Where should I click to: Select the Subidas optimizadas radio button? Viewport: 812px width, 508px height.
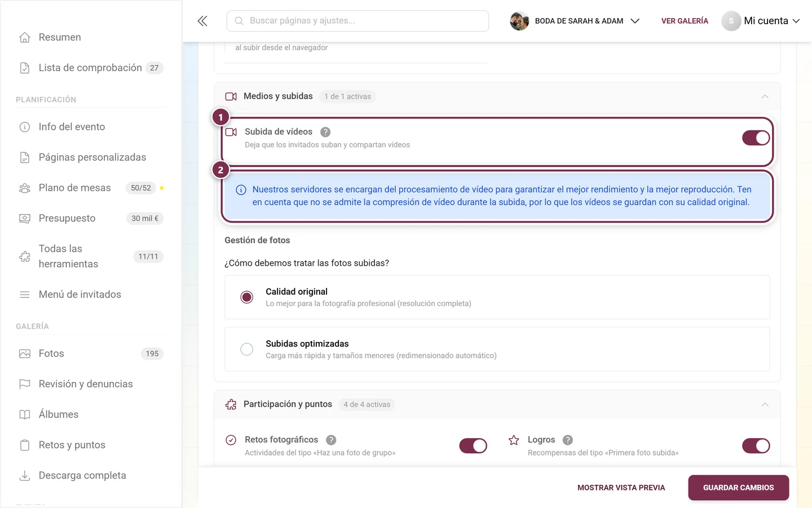(247, 349)
